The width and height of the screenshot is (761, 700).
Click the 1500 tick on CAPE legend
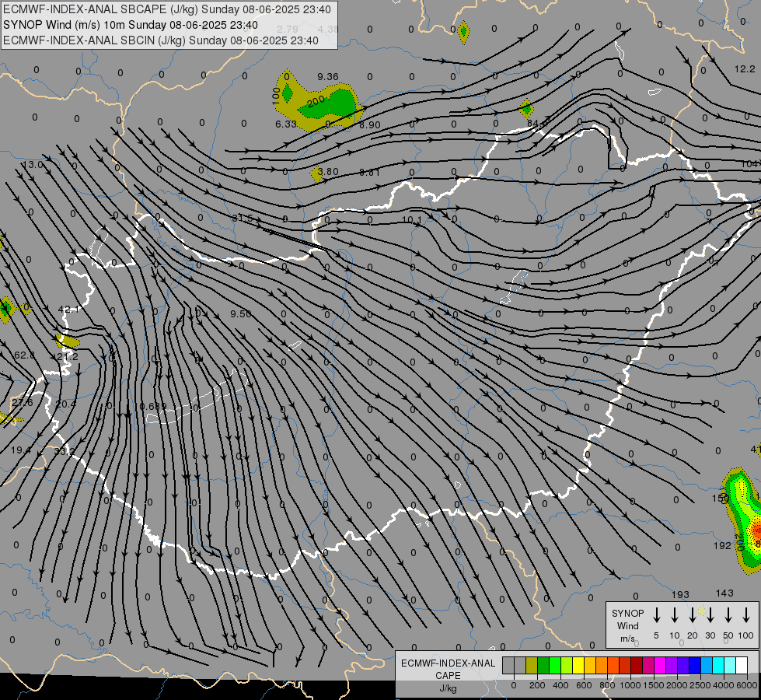[654, 685]
